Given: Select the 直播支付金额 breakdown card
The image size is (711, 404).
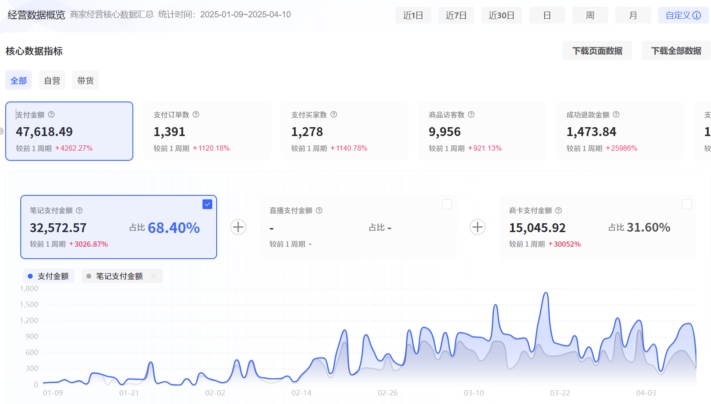Looking at the screenshot, I should pos(358,227).
